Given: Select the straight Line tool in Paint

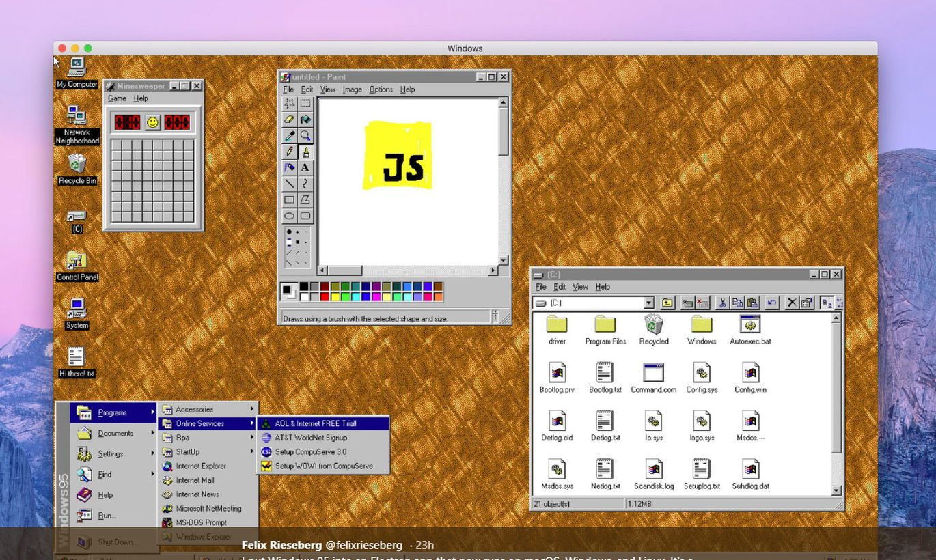Looking at the screenshot, I should [x=290, y=183].
